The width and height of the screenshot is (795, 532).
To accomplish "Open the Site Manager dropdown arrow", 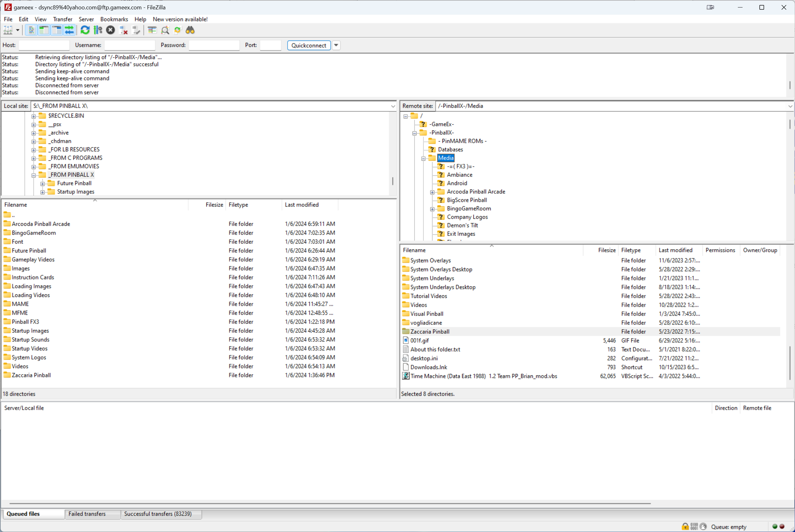I will coord(18,30).
